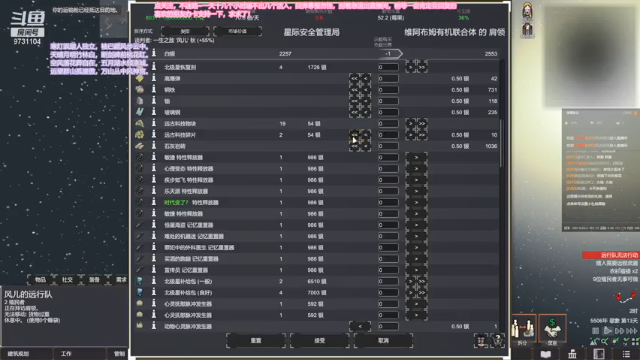The width and height of the screenshot is (640, 360).
Task: Buy one 北极星恢复剂 with single arrow
Action: [411, 67]
